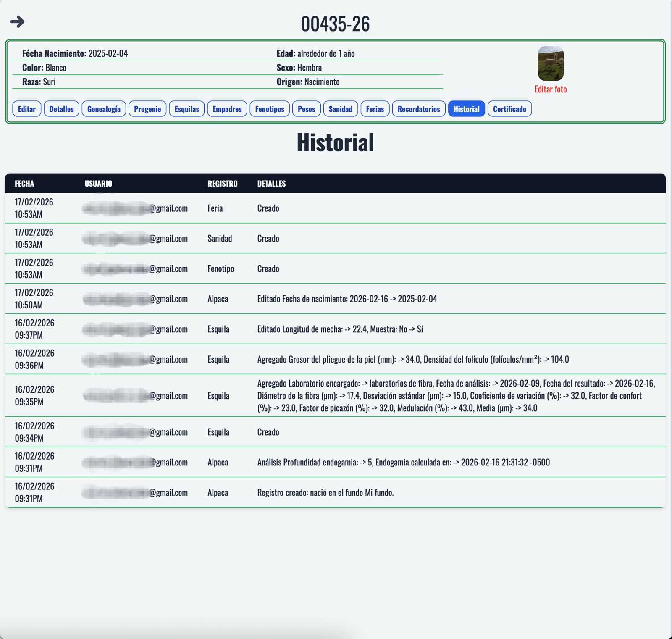
Task: Select the Esquilas tab
Action: point(186,109)
